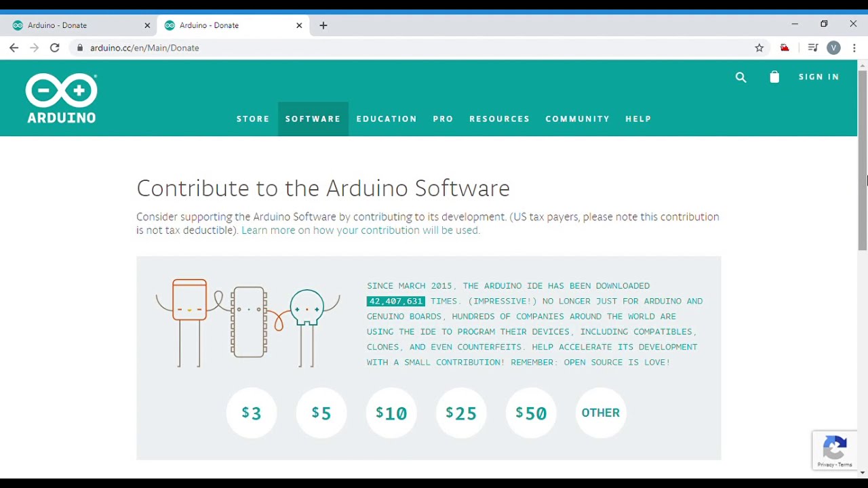Screen dimensions: 868x488
Task: Open the SOFTWARE menu item
Action: point(313,119)
